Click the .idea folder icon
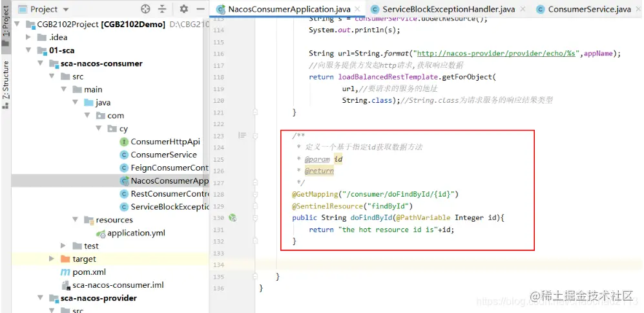Image resolution: width=644 pixels, height=313 pixels. tap(41, 38)
